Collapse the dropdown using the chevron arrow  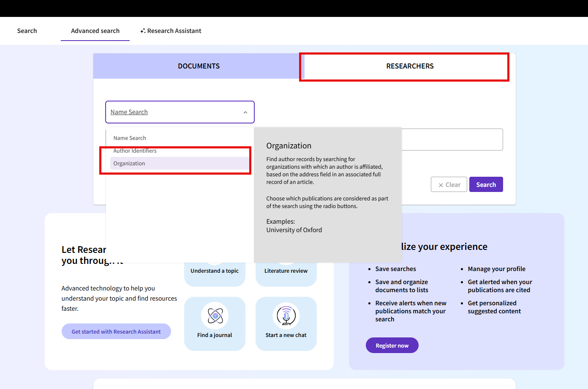pos(245,112)
